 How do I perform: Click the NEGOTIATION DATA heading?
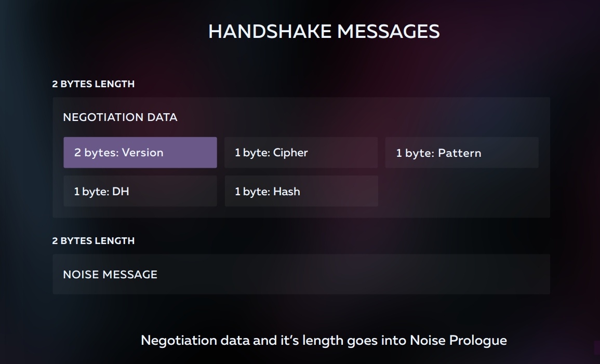(120, 117)
